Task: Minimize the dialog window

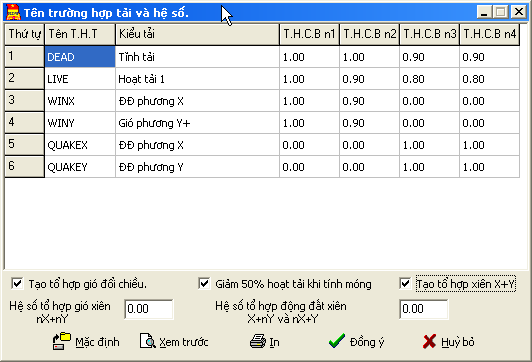Action: coord(484,12)
